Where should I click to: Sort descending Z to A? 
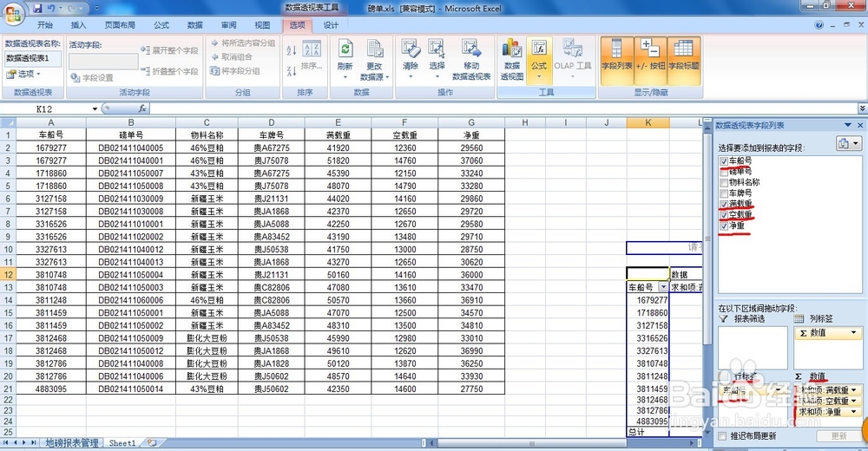click(x=292, y=71)
